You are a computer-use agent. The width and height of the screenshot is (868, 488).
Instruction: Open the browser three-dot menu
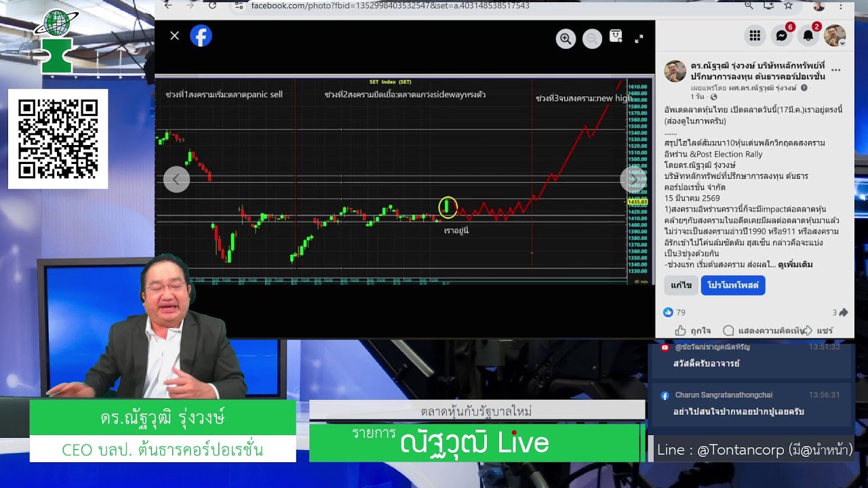[841, 5]
